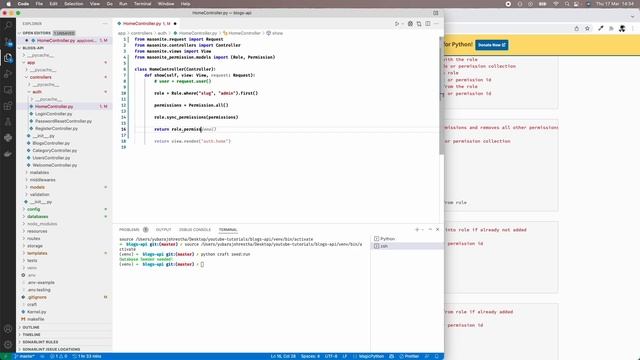Open BlogsController.py in explorer

(51, 143)
